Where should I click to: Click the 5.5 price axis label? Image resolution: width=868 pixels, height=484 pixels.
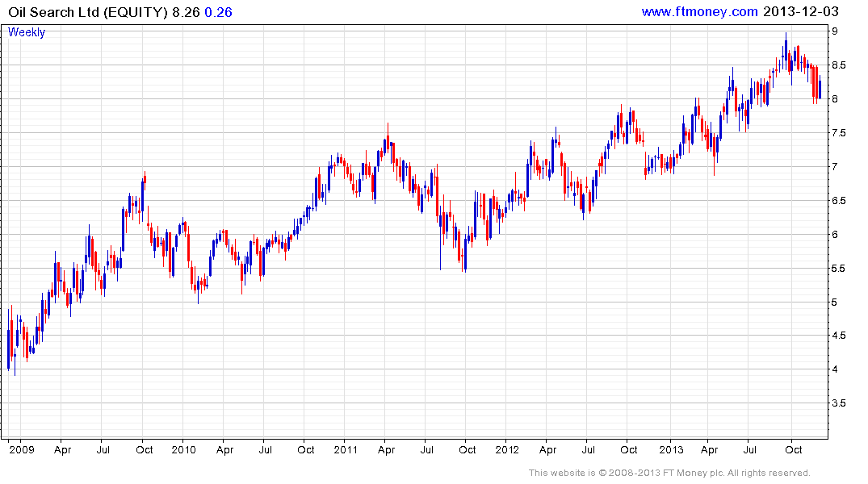pyautogui.click(x=839, y=269)
